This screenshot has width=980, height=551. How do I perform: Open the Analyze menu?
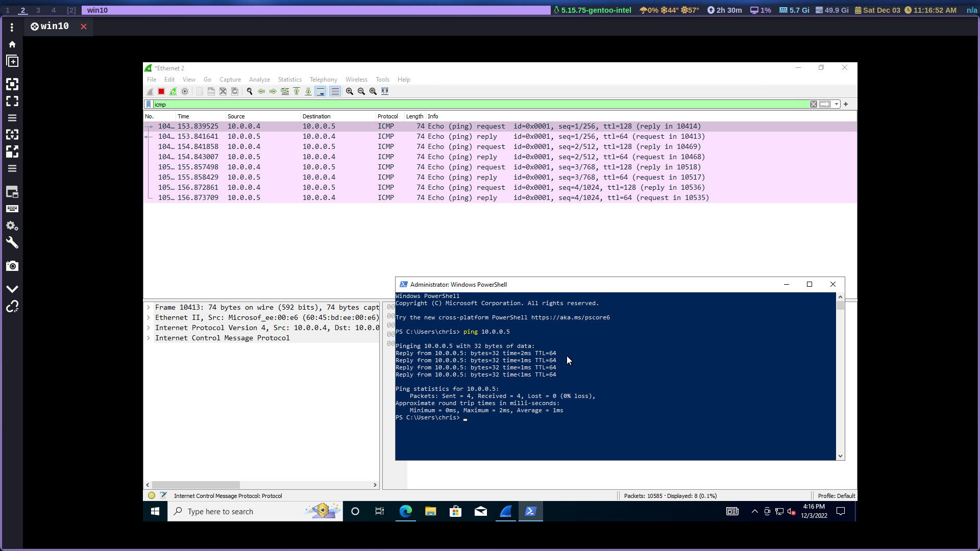click(259, 80)
